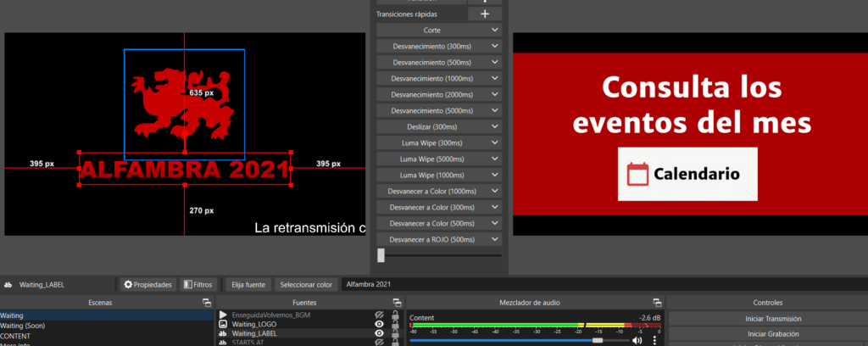Open dropdown arrow for Deslizar (300ms)
Screen dimensions: 868x346
[495, 126]
